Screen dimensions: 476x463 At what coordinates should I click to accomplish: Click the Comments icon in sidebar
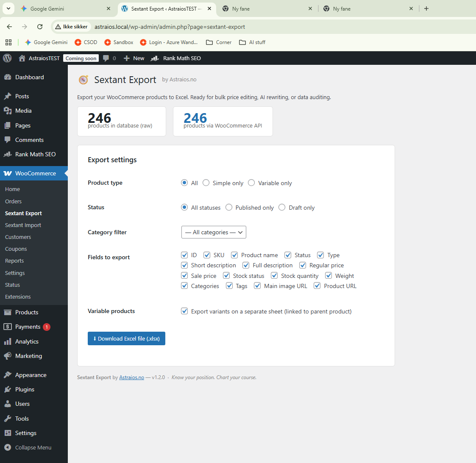click(8, 140)
